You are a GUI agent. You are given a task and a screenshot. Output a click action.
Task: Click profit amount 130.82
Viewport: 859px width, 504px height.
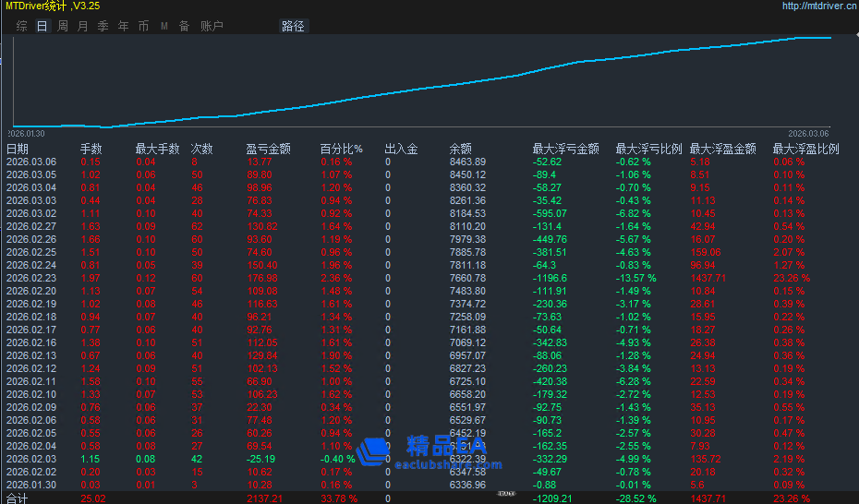tap(262, 226)
